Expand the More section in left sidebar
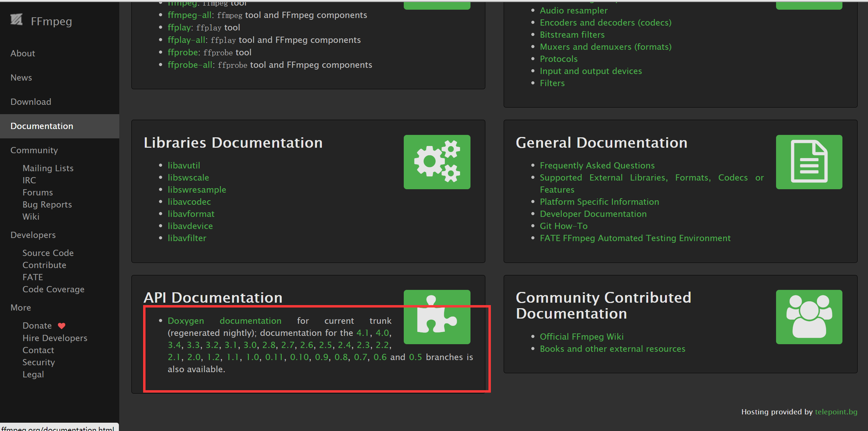 20,308
